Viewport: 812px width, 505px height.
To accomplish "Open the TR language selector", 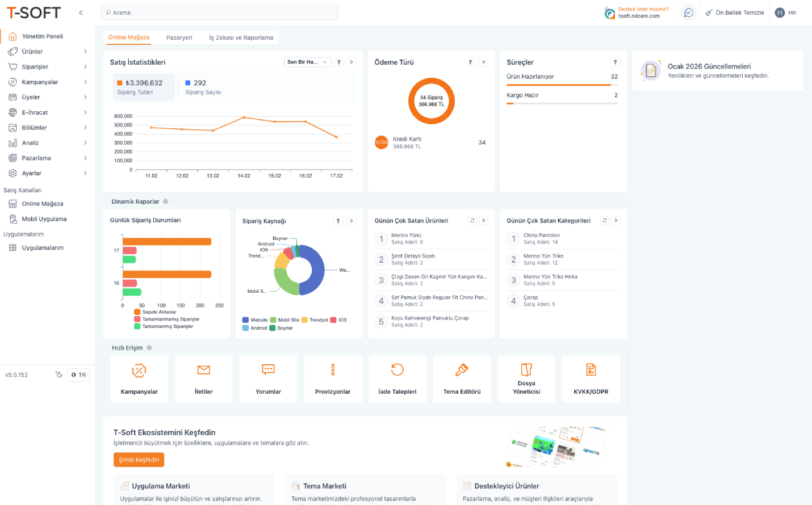I will 78,375.
